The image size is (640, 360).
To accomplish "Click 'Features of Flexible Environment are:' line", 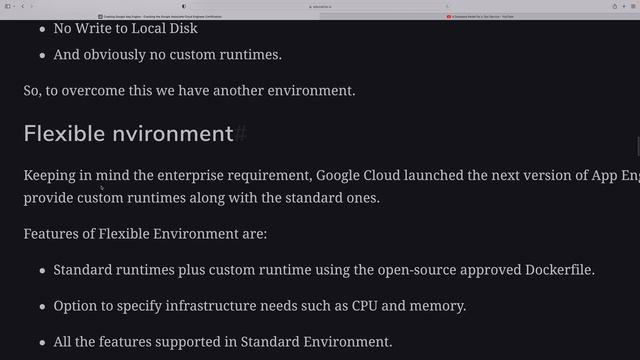I will pyautogui.click(x=145, y=234).
